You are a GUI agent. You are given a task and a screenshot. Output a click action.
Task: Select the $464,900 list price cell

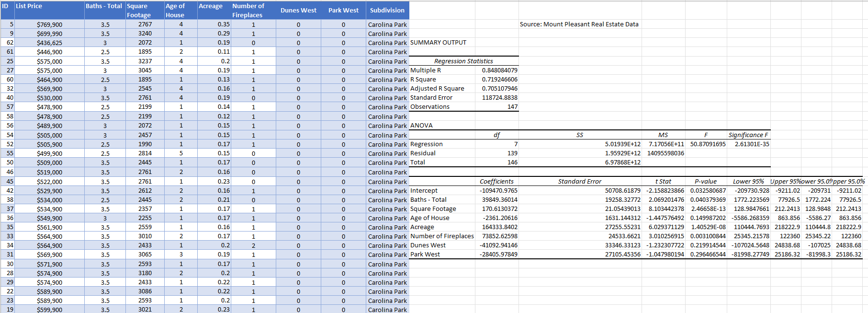coord(50,80)
